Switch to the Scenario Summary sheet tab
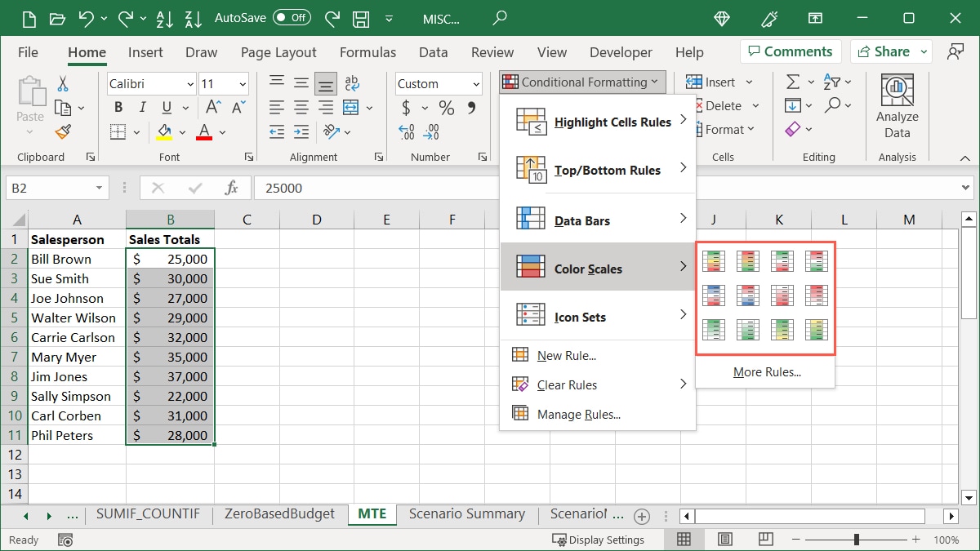980x551 pixels. click(x=466, y=514)
